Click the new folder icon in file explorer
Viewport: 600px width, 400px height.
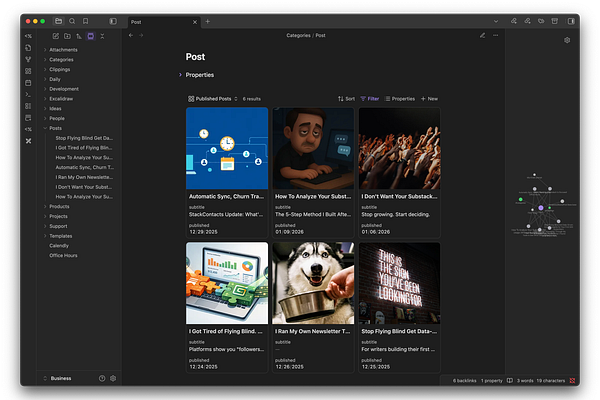click(x=67, y=35)
